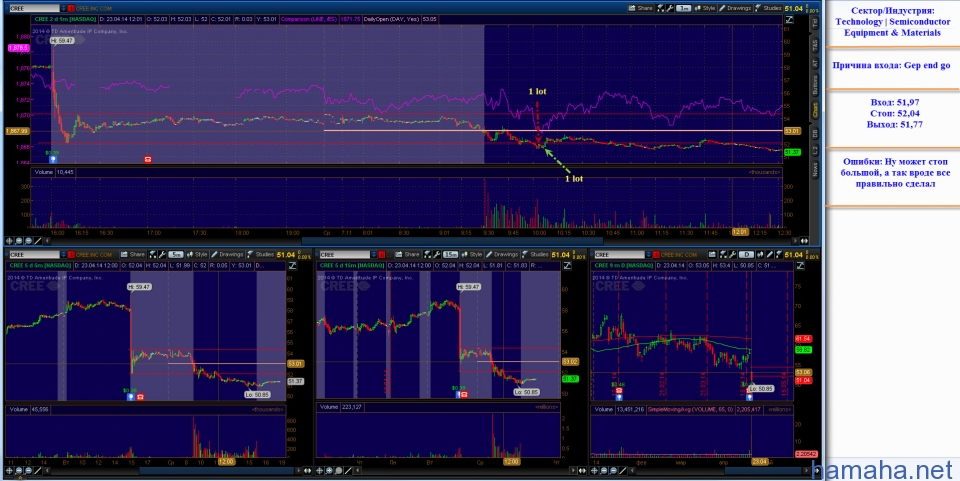Open the symbol dropdown arrow next to CREE in top chart
The width and height of the screenshot is (960, 481).
point(62,9)
